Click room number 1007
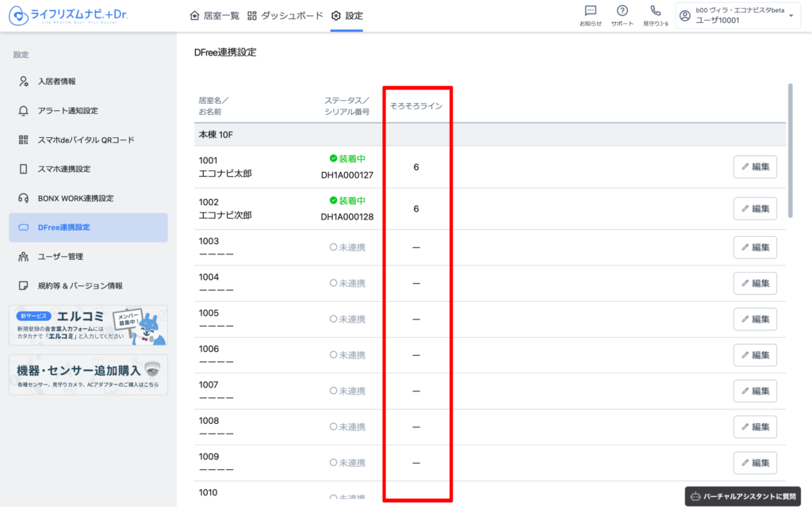The height and width of the screenshot is (508, 812). click(209, 384)
